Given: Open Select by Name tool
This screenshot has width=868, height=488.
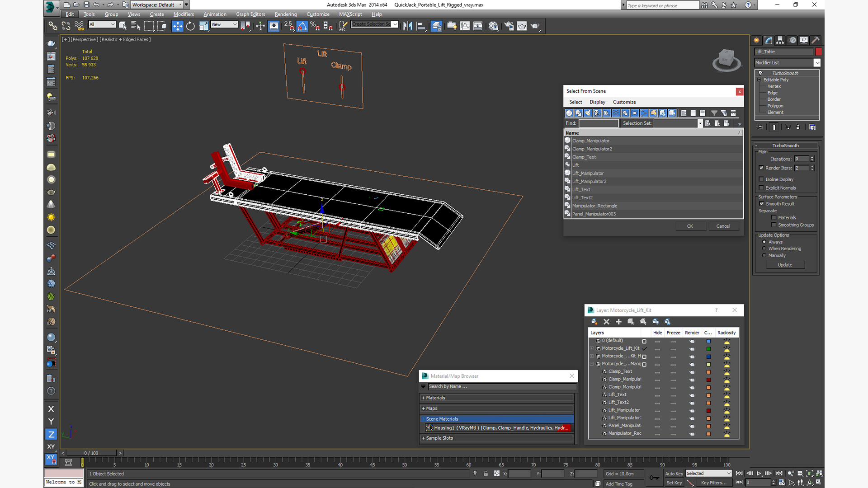Looking at the screenshot, I should click(136, 26).
